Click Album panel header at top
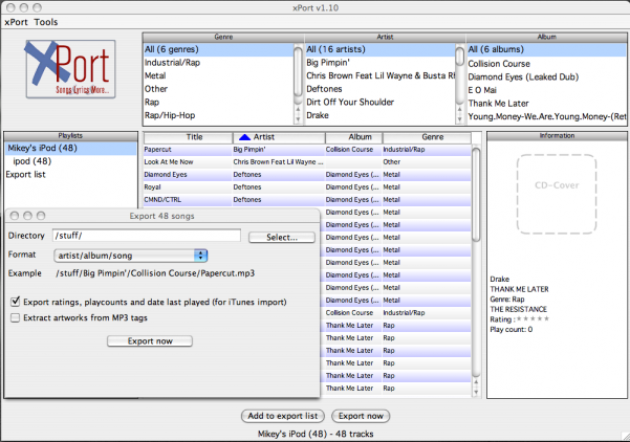This screenshot has height=442, width=630. tap(546, 37)
